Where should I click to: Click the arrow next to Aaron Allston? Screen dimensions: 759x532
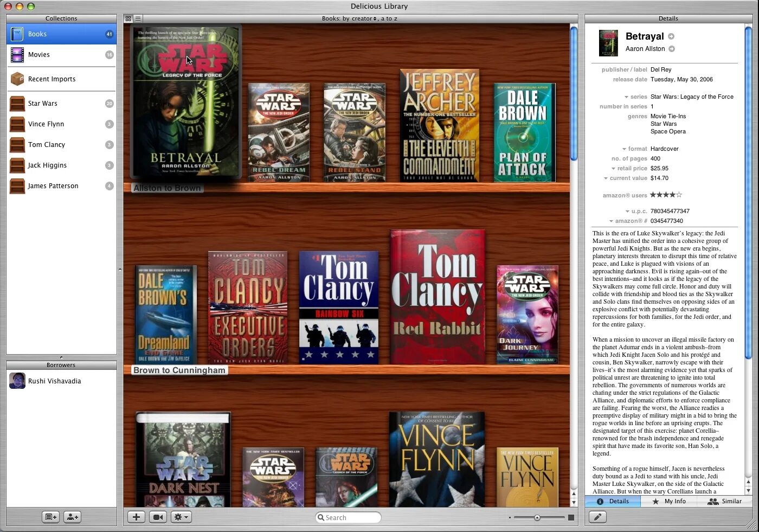(x=672, y=49)
